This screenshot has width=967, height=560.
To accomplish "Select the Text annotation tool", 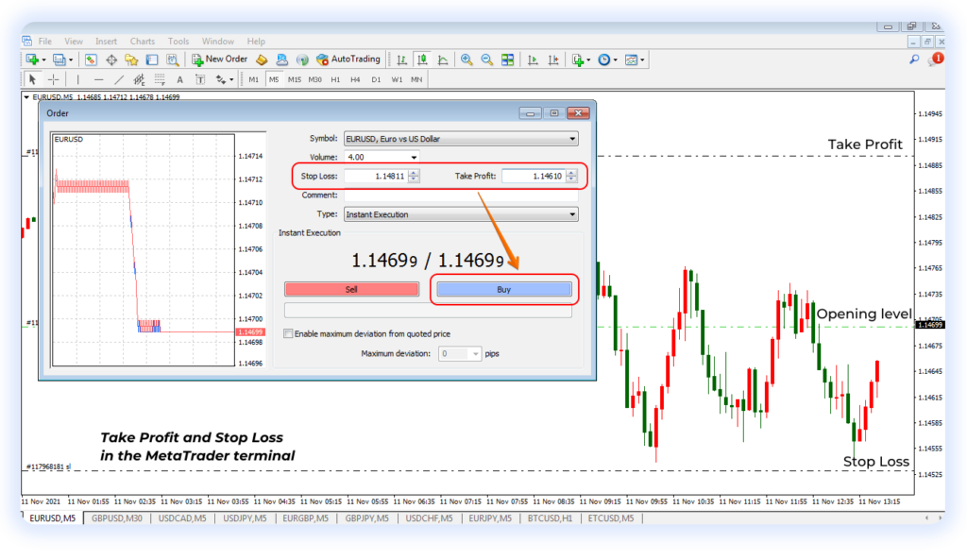I will 179,79.
